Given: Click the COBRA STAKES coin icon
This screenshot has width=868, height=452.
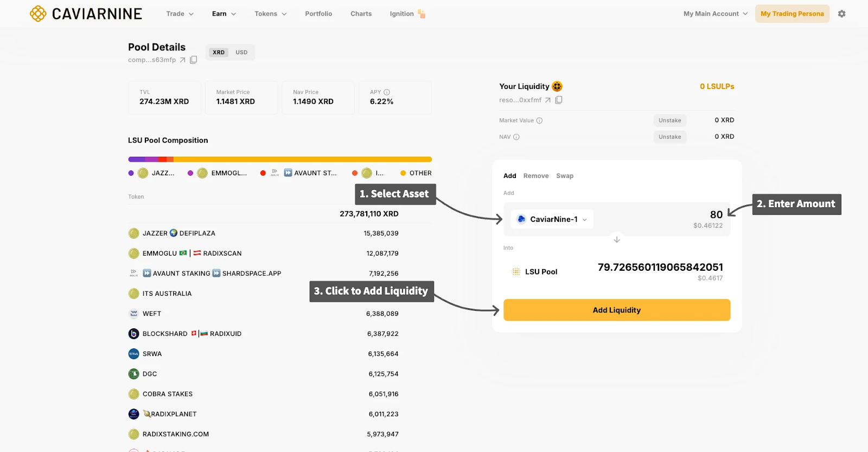Looking at the screenshot, I should point(134,394).
